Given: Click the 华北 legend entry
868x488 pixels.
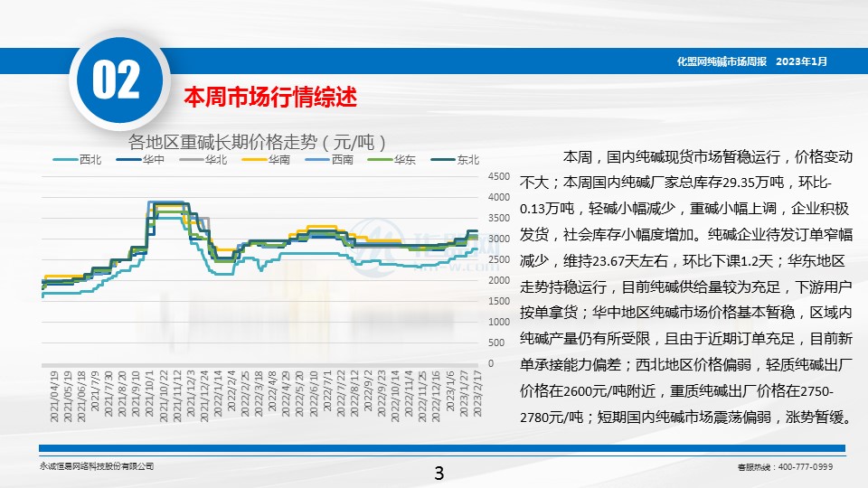Looking at the screenshot, I should pyautogui.click(x=216, y=160).
